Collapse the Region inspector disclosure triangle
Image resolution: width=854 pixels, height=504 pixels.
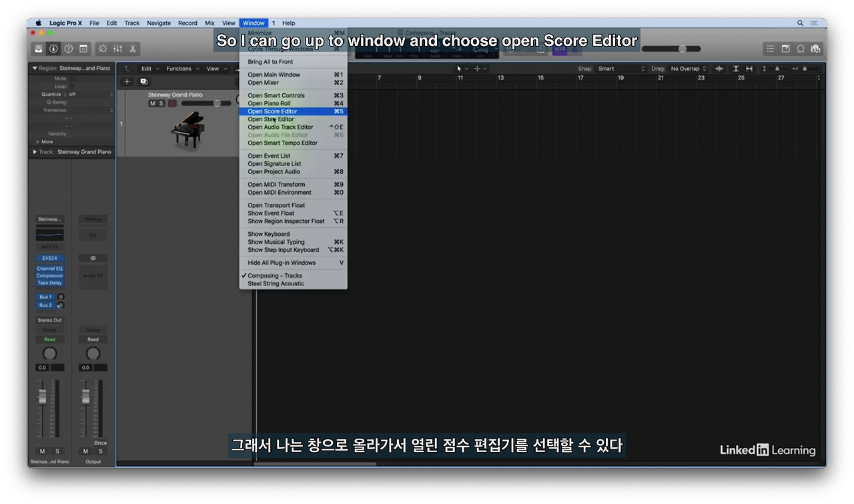coord(35,68)
